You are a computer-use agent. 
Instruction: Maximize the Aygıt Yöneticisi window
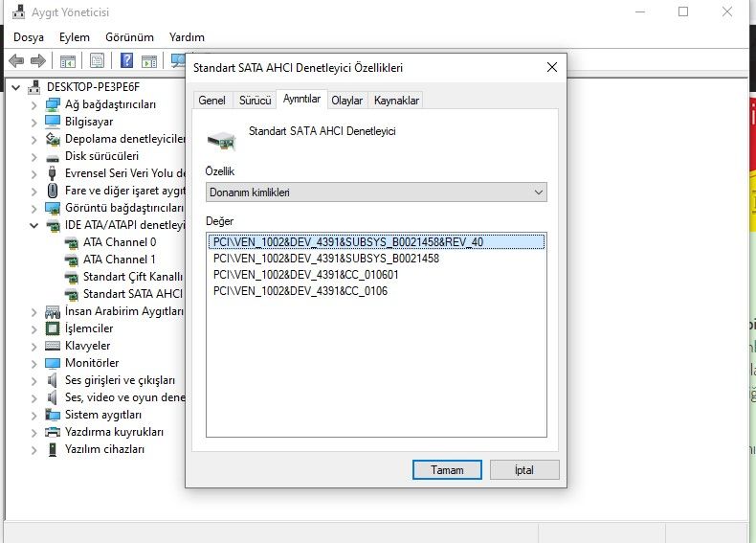[x=683, y=11]
